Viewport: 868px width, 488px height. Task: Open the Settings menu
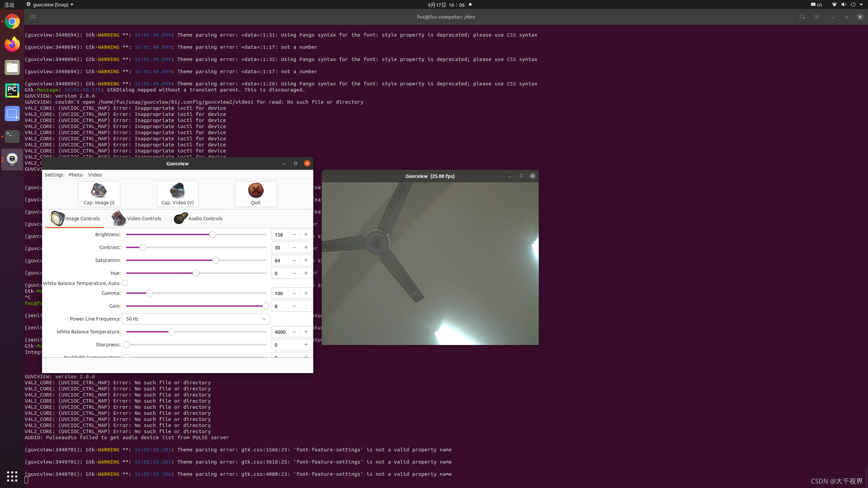pos(54,175)
